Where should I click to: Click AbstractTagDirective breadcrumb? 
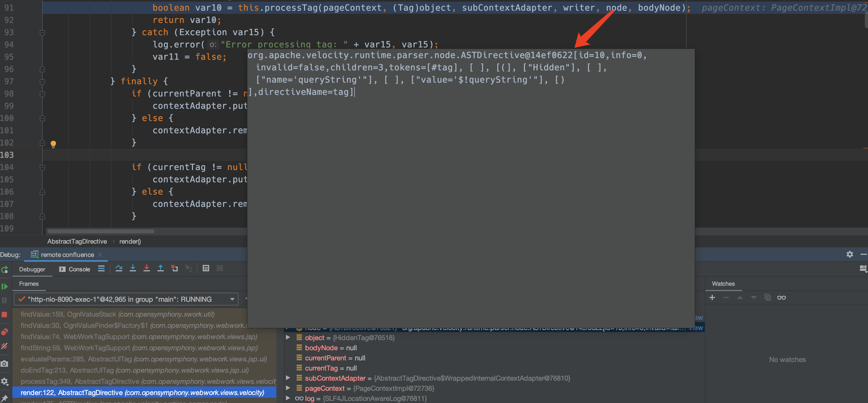tap(77, 241)
